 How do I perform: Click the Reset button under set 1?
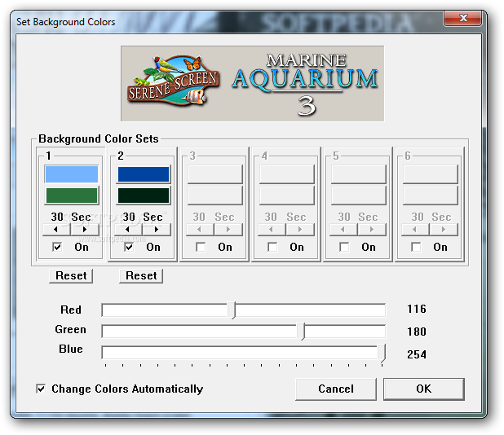tap(71, 276)
